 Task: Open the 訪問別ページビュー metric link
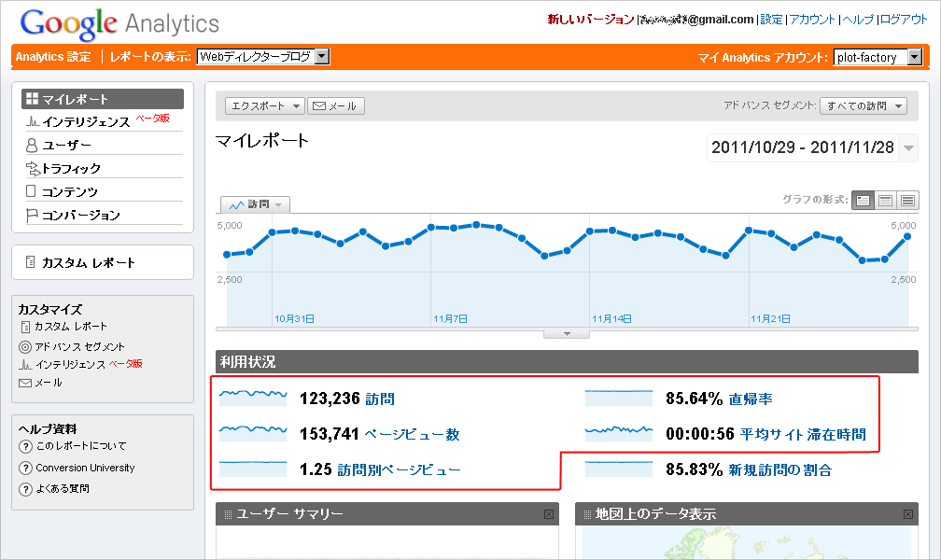click(399, 469)
